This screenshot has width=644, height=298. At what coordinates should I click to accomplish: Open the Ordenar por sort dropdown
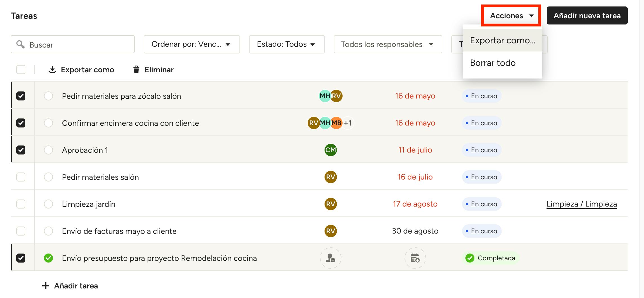click(x=192, y=44)
